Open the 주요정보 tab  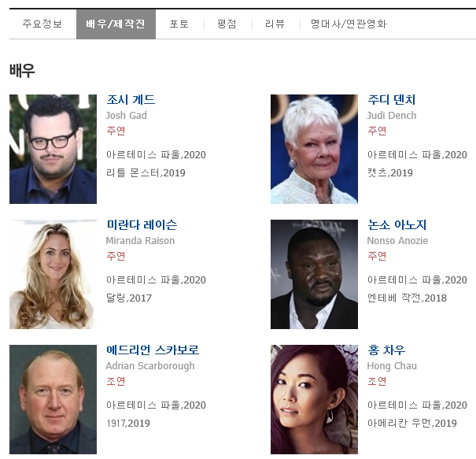tap(42, 24)
